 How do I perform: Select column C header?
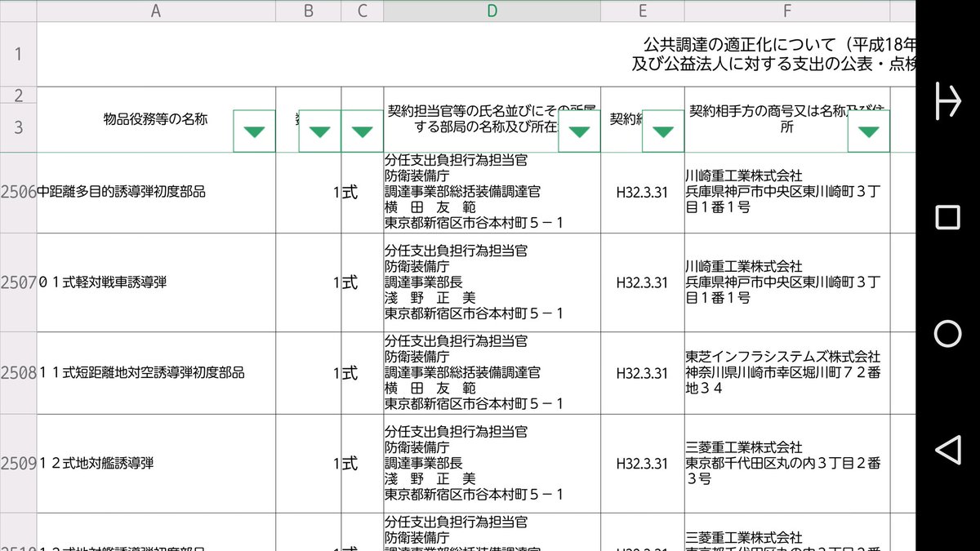point(362,11)
